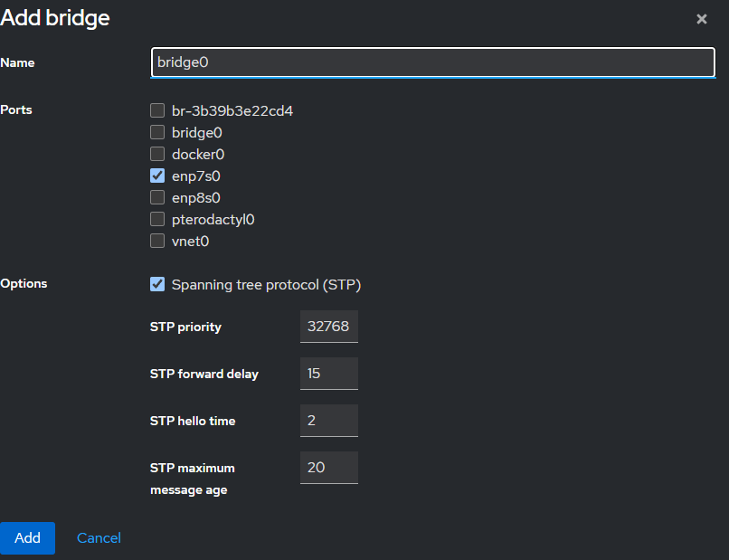Click the "STP hello time" label text
The height and width of the screenshot is (560, 729).
click(x=193, y=422)
